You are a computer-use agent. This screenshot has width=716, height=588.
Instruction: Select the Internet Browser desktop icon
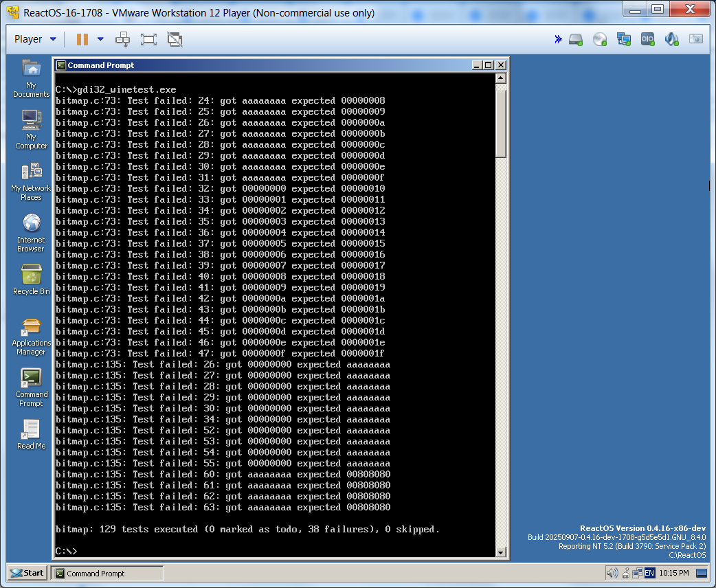click(31, 234)
